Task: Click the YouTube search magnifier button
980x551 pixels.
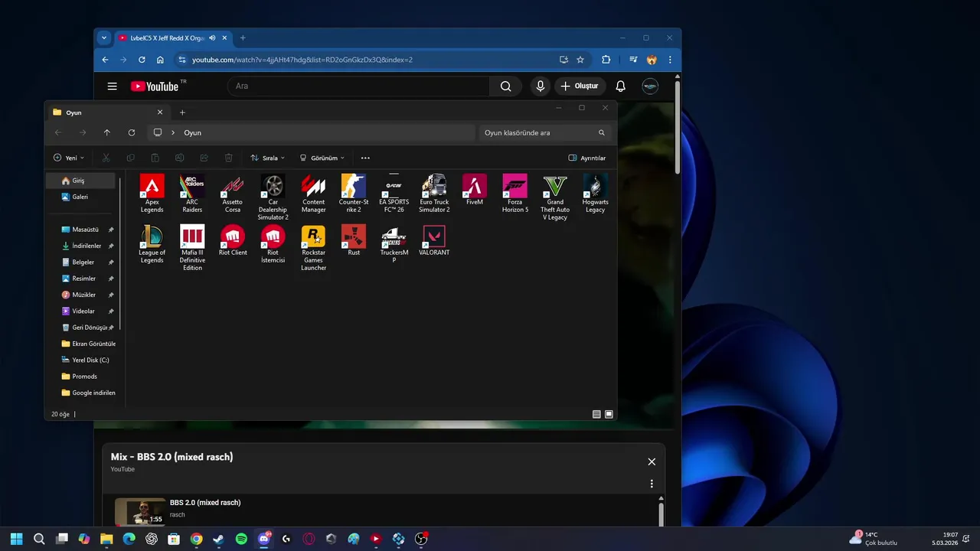Action: click(505, 86)
